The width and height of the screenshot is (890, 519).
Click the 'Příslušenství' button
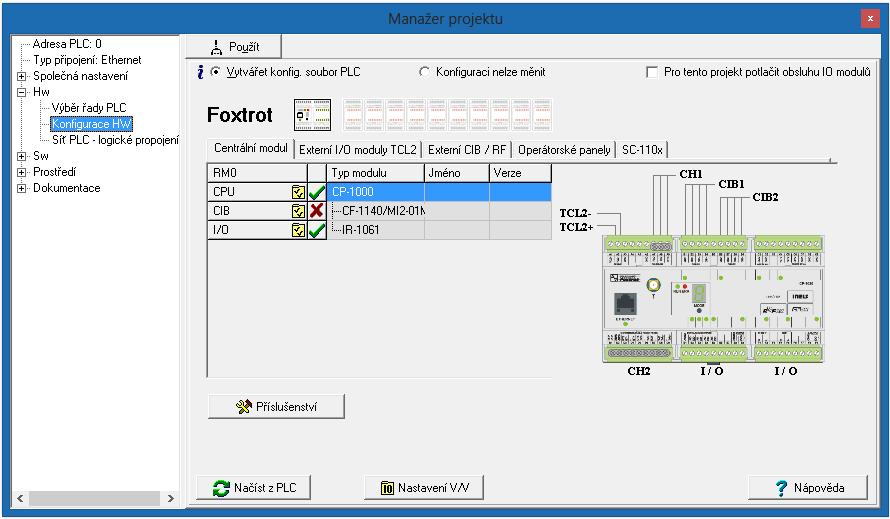pos(276,407)
